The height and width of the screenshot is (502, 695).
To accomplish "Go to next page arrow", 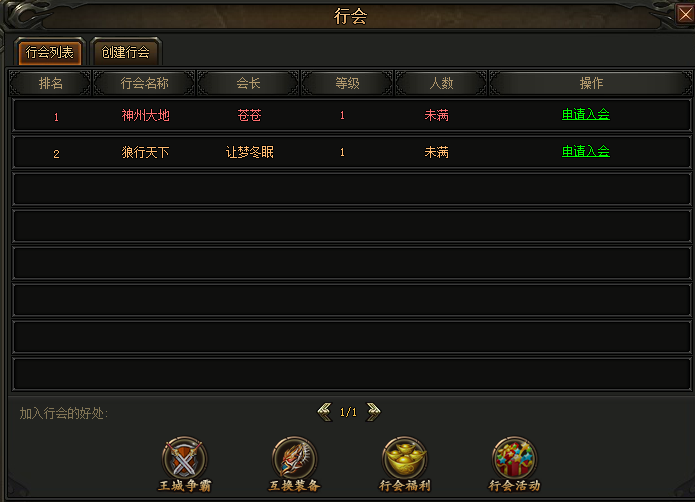I will coord(373,412).
